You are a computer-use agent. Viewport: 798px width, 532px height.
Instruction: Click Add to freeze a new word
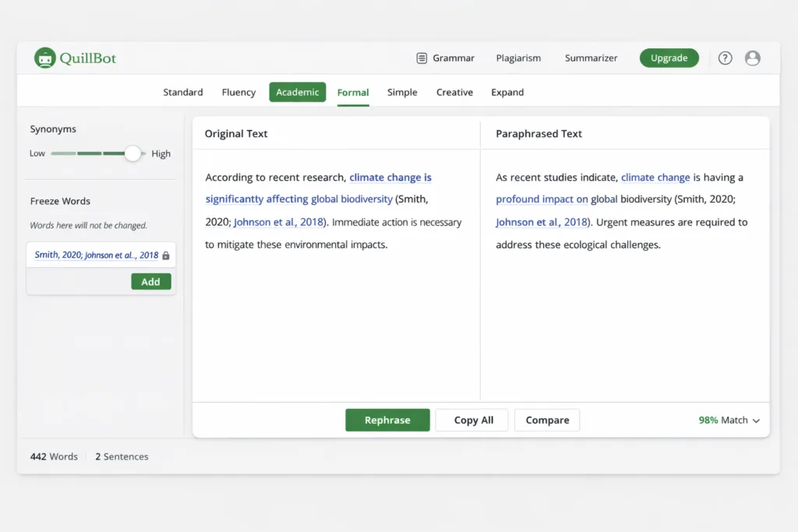click(x=150, y=281)
